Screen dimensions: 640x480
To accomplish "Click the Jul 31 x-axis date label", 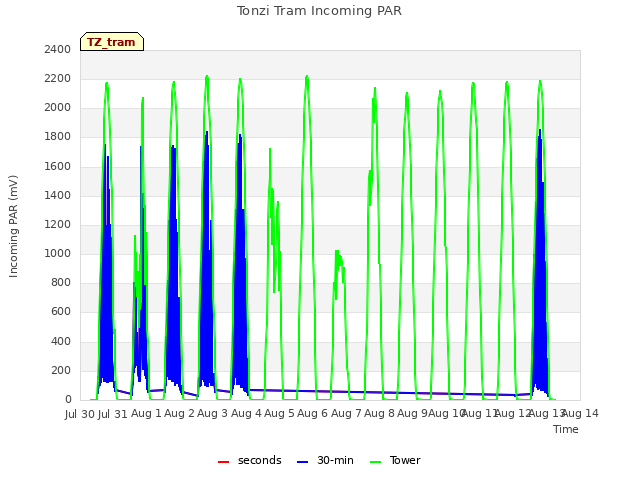I will 113,414.
